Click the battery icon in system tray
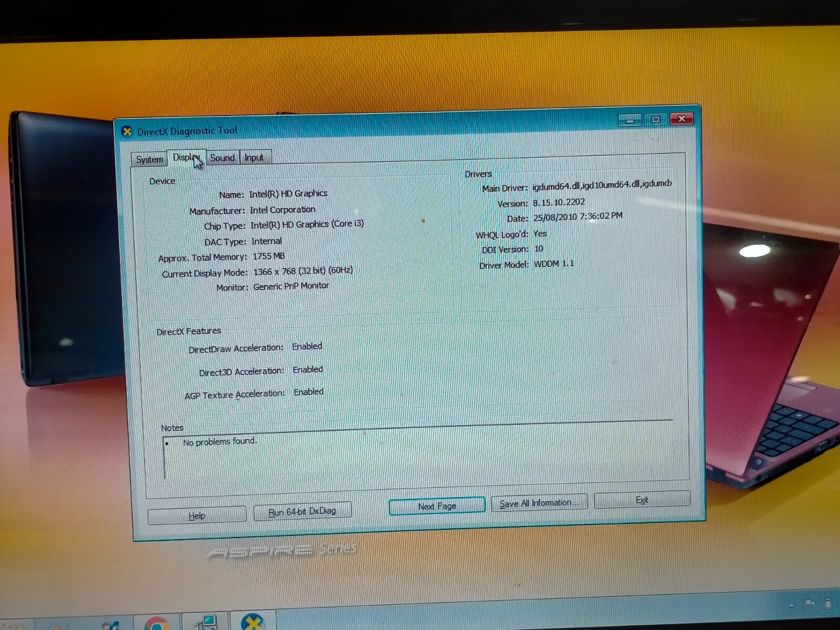 coord(828,604)
